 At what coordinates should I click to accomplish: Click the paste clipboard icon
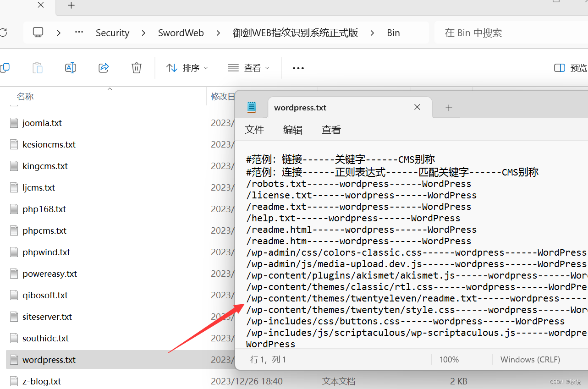[x=38, y=68]
